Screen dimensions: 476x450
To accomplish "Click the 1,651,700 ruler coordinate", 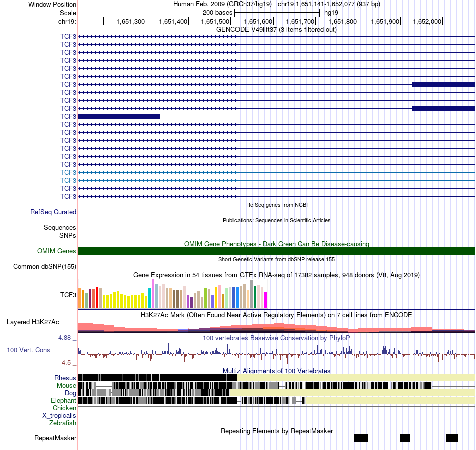I will point(300,21).
